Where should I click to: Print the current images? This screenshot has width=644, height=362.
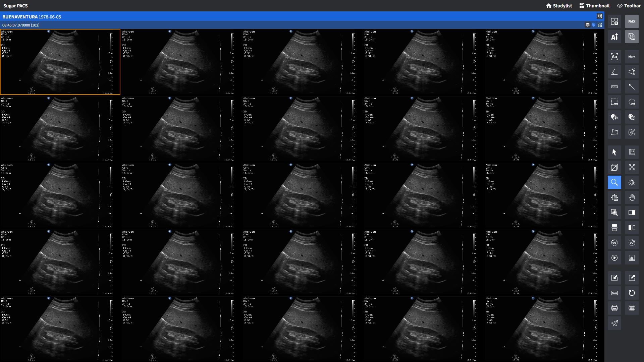coord(614,308)
